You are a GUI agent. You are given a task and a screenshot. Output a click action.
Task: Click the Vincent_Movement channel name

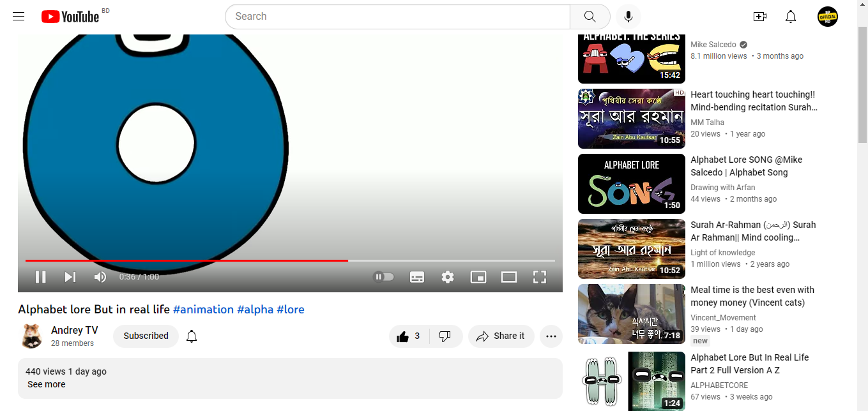(x=723, y=318)
